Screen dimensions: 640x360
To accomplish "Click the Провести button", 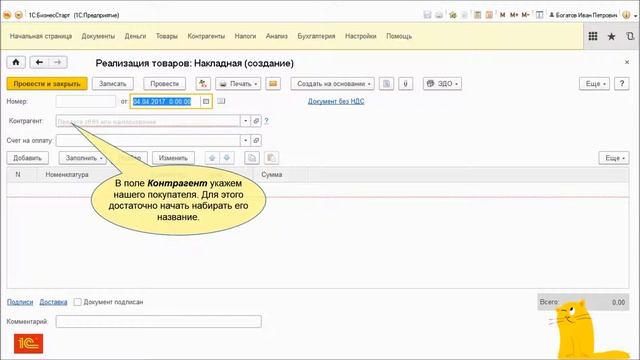I will pos(164,84).
